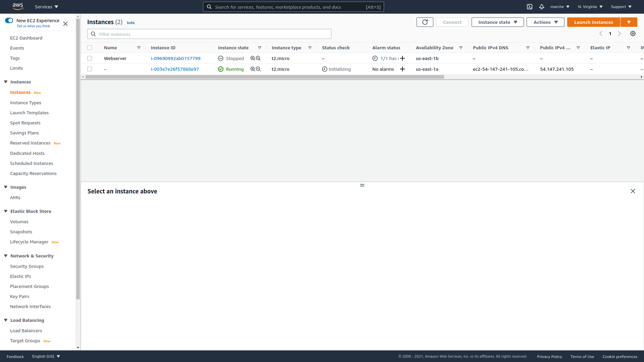Image resolution: width=644 pixels, height=362 pixels.
Task: Zoom out filter on Stopped instance state
Action: (x=258, y=59)
